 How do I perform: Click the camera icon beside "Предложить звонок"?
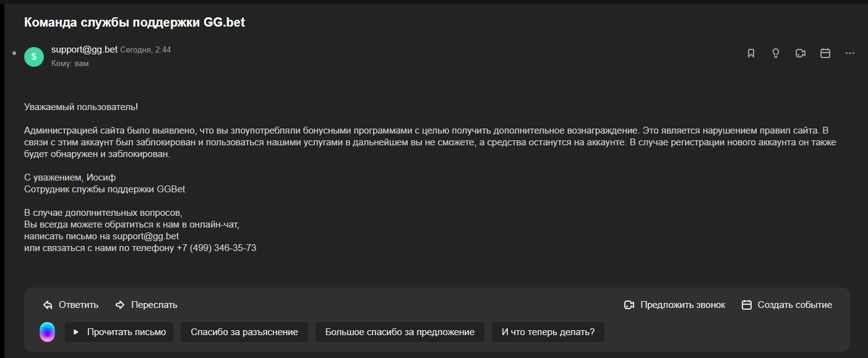point(630,305)
